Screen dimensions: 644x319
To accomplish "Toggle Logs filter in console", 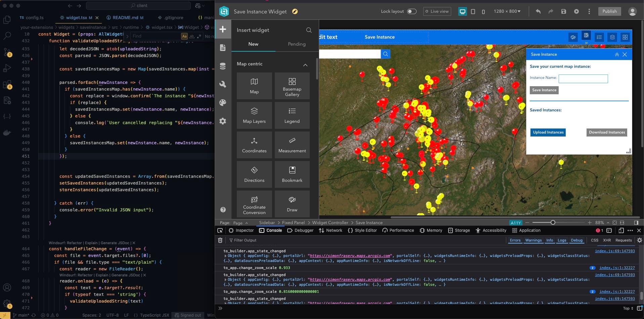I will pyautogui.click(x=562, y=240).
